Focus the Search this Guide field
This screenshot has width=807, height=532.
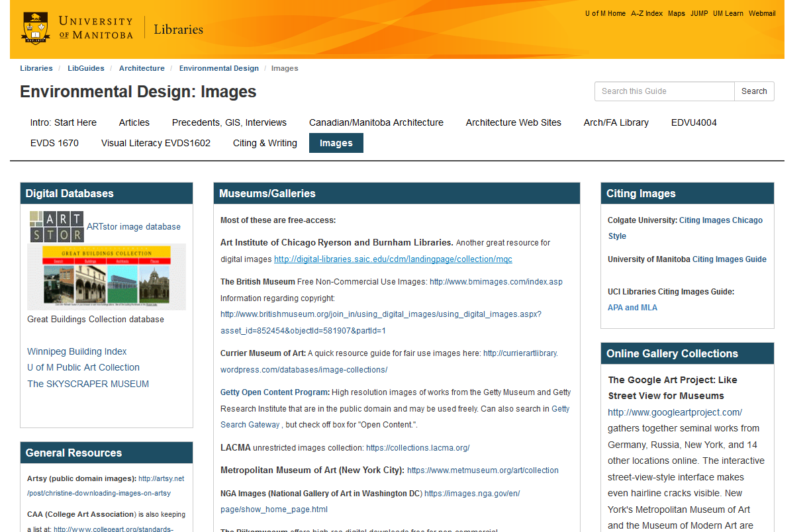(665, 91)
